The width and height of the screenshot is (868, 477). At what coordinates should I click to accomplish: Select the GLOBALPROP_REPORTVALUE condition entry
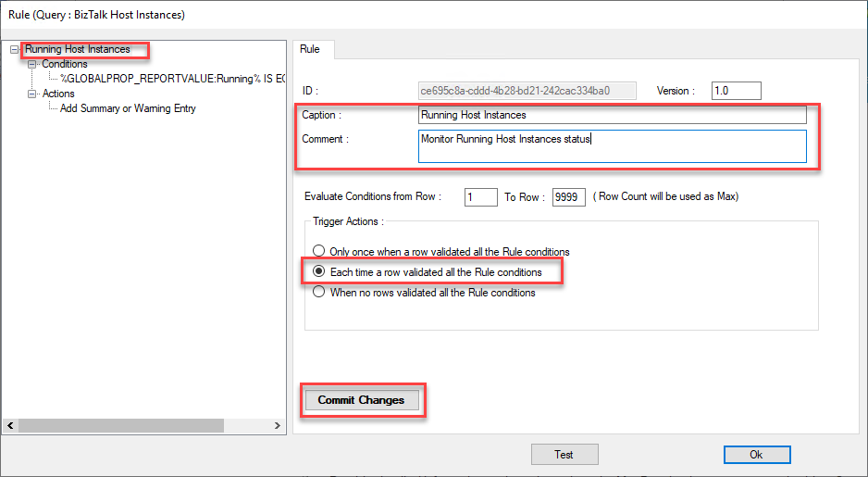[x=171, y=79]
